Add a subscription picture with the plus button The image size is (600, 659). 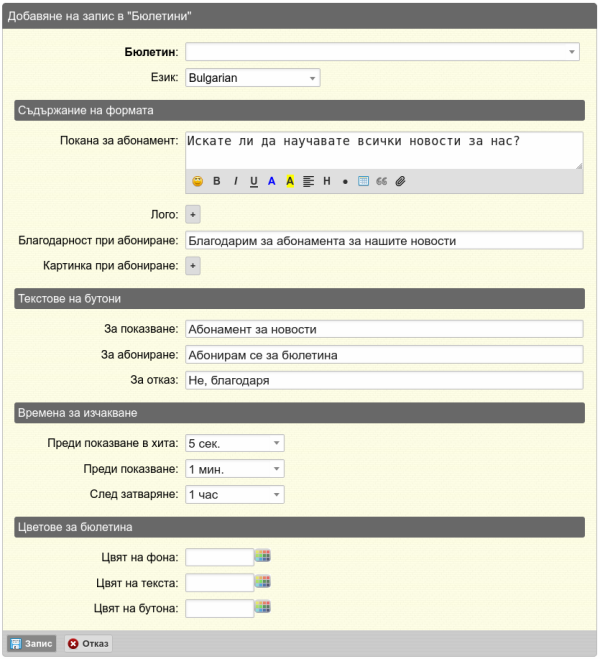tap(193, 266)
